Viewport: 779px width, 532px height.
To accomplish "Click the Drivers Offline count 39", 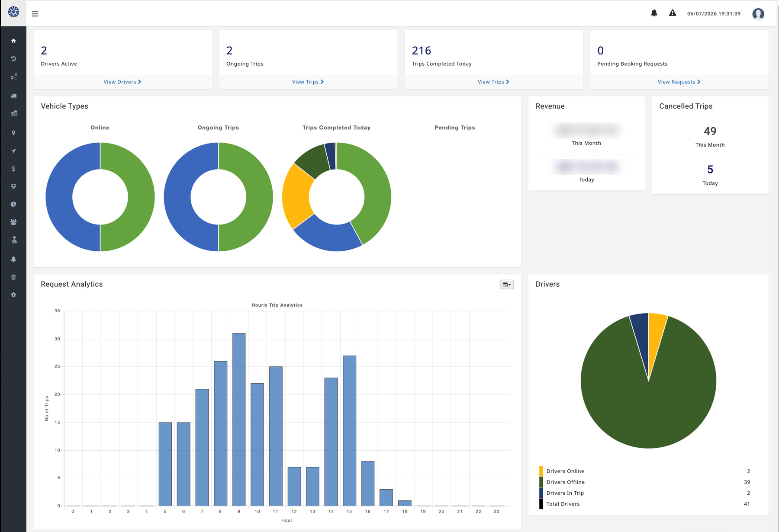I will (747, 482).
